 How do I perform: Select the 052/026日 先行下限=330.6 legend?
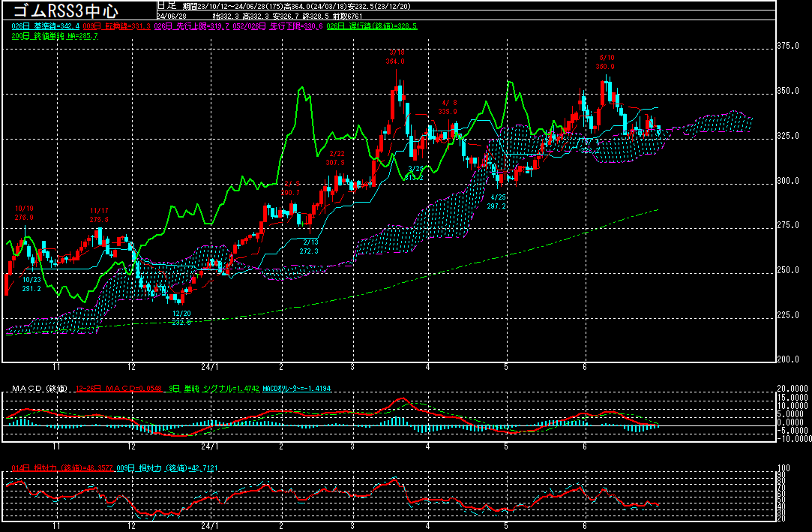(x=277, y=26)
